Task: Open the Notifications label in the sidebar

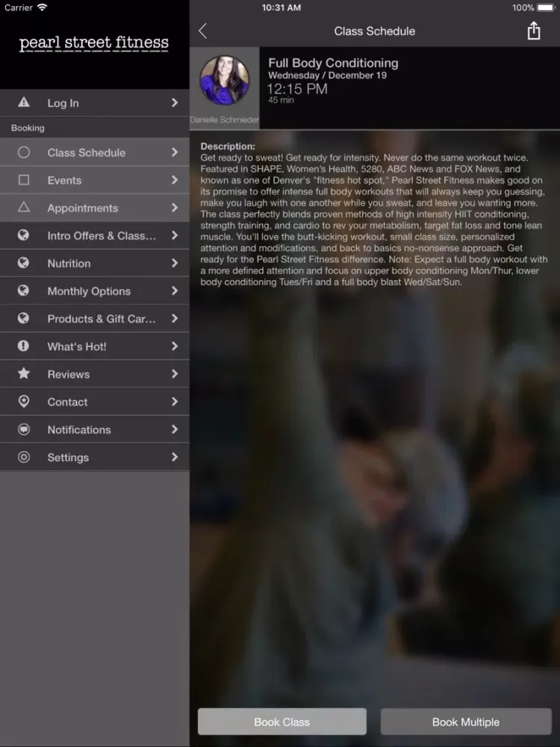Action: [79, 430]
